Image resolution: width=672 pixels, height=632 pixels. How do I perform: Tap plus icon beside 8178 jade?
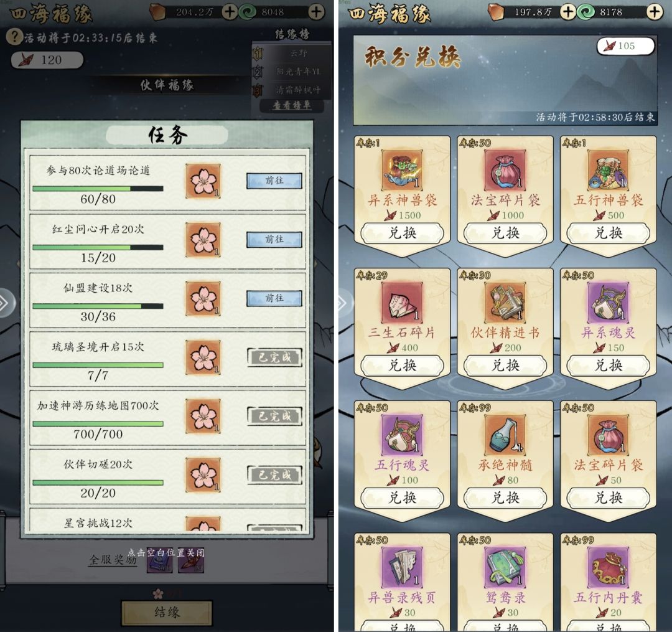tap(655, 12)
